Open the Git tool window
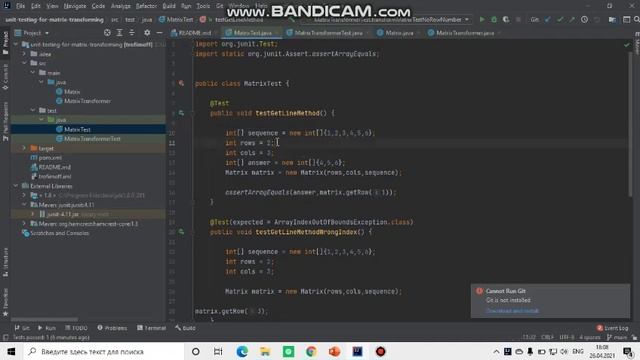Screen dimensions: 640x360 [x=22, y=328]
